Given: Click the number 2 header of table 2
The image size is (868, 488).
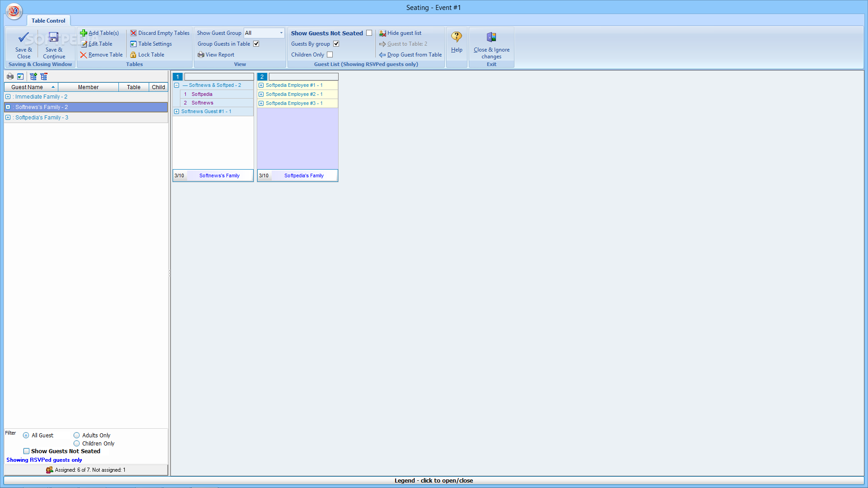Looking at the screenshot, I should 262,77.
